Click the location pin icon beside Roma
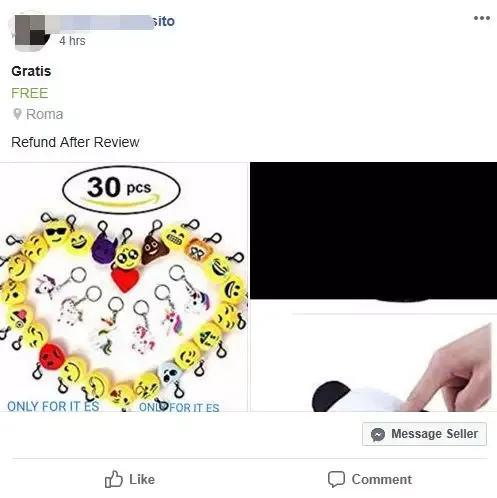 (17, 114)
